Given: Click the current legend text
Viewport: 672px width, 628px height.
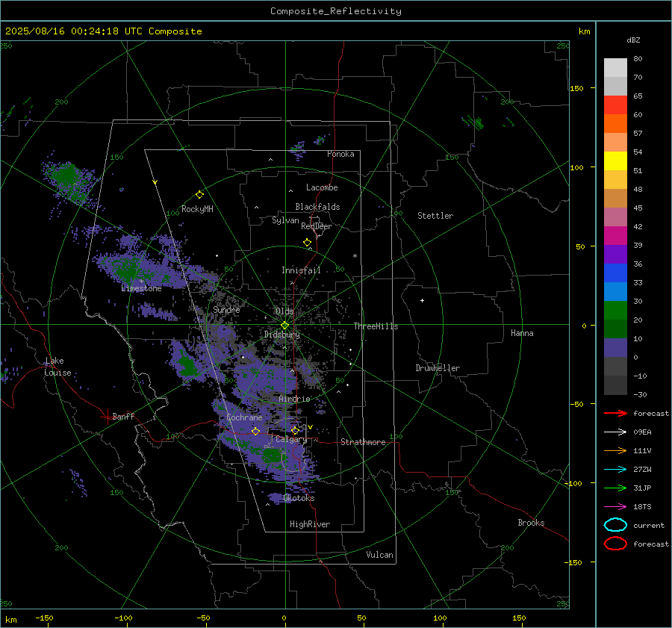Looking at the screenshot, I should coord(649,525).
